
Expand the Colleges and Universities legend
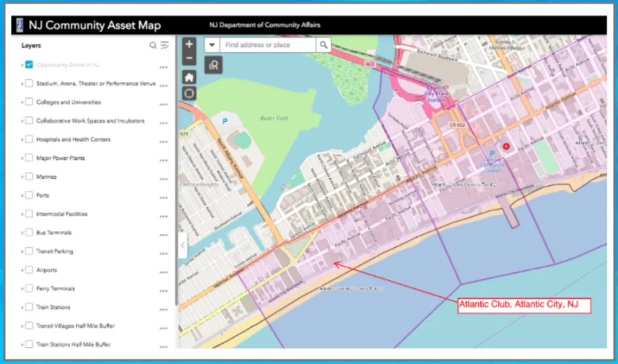coord(21,102)
